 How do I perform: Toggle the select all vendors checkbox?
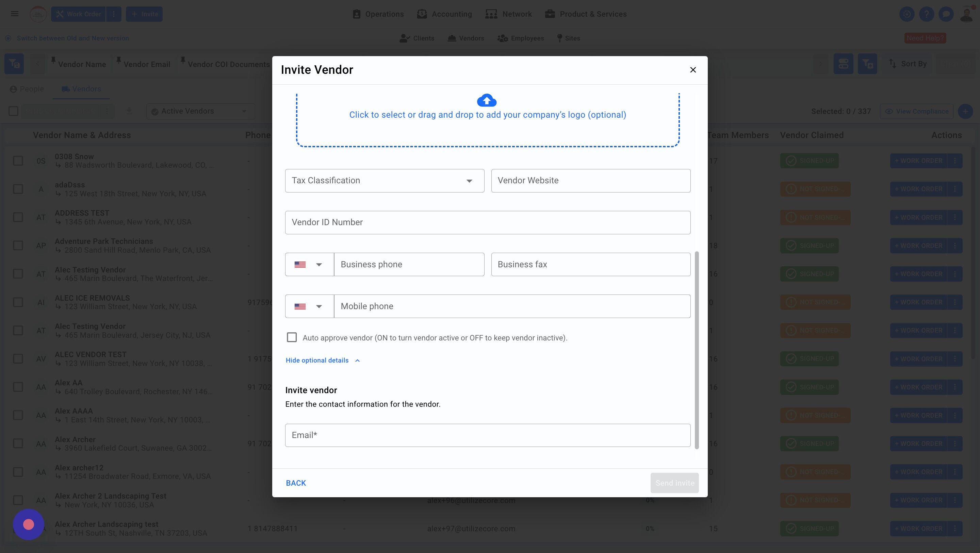coord(13,111)
